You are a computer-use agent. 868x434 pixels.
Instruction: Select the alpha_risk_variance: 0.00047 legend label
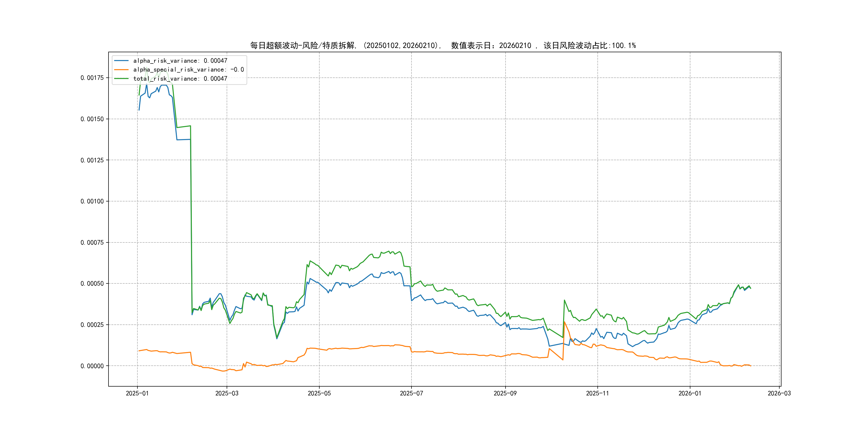(x=180, y=61)
